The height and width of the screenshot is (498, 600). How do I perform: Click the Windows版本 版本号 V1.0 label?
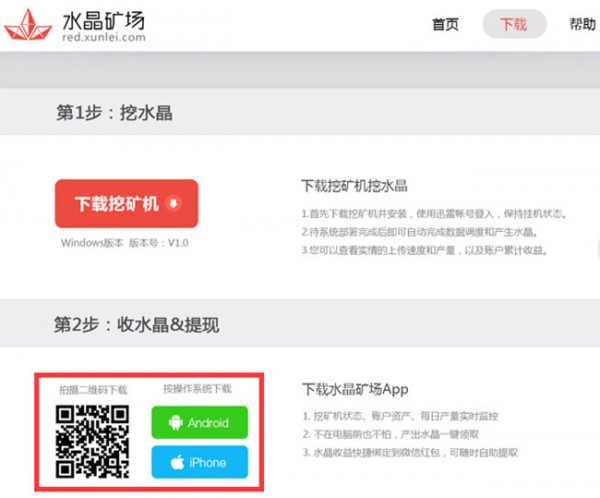(125, 243)
